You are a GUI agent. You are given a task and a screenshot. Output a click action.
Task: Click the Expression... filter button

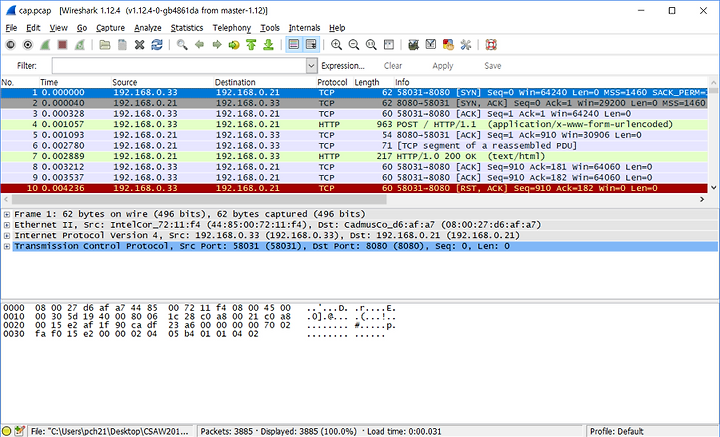(x=343, y=66)
